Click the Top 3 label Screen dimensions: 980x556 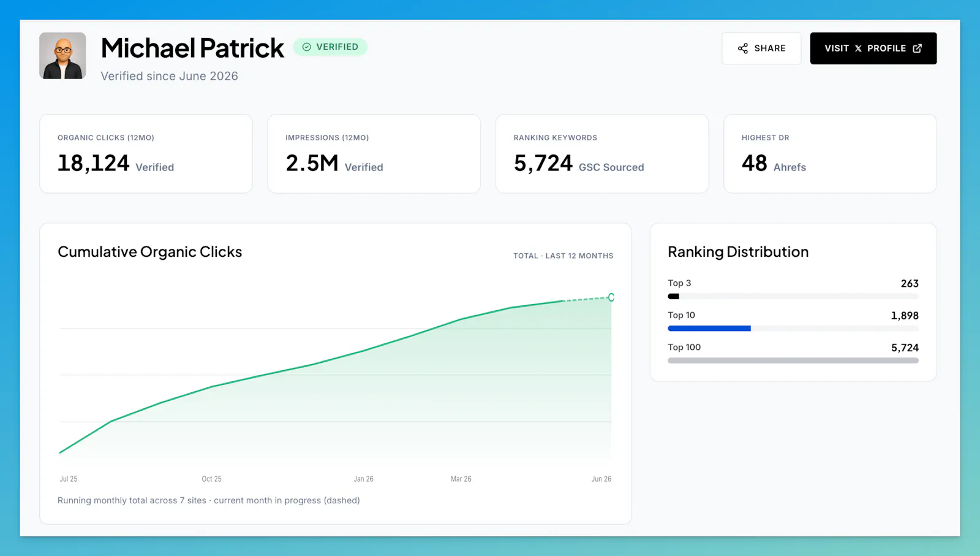tap(679, 283)
